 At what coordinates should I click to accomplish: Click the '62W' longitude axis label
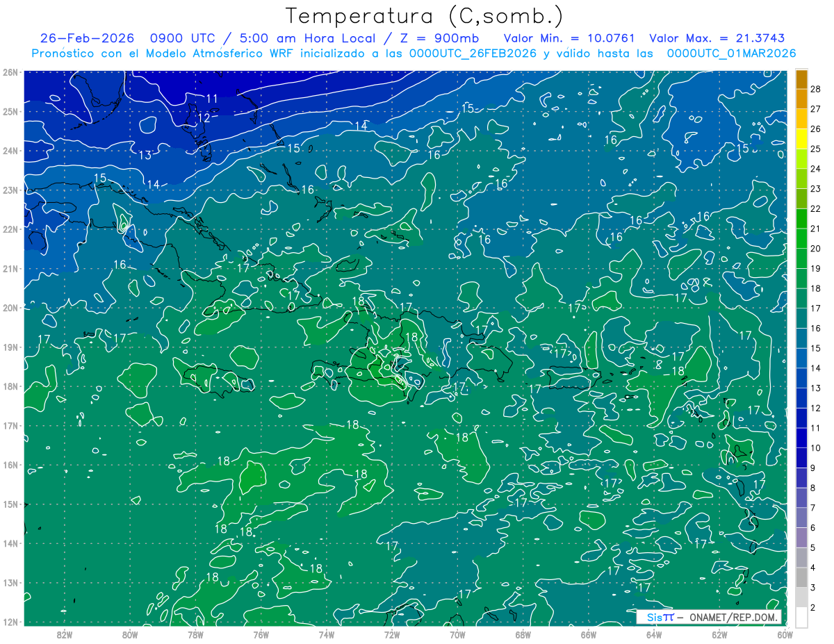pyautogui.click(x=719, y=635)
